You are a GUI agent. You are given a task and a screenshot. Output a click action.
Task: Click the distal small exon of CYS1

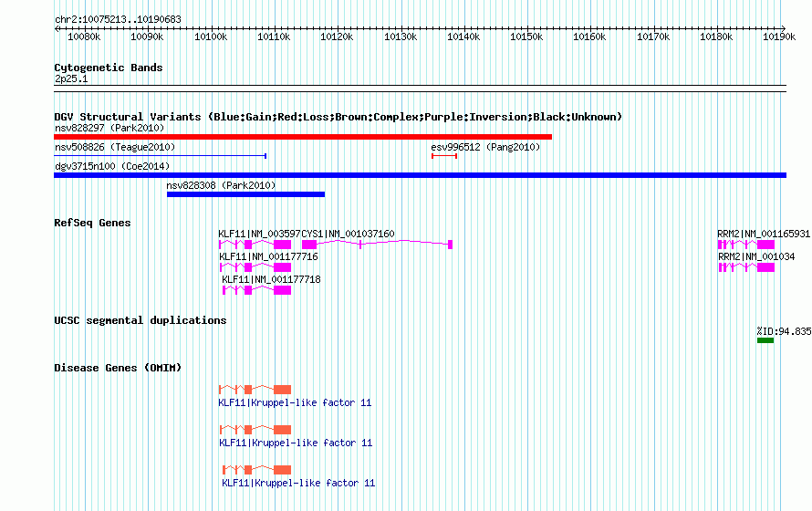(x=450, y=245)
